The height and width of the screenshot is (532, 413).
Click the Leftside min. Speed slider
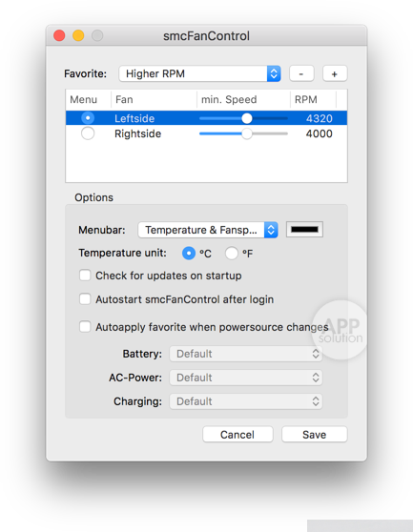[243, 118]
